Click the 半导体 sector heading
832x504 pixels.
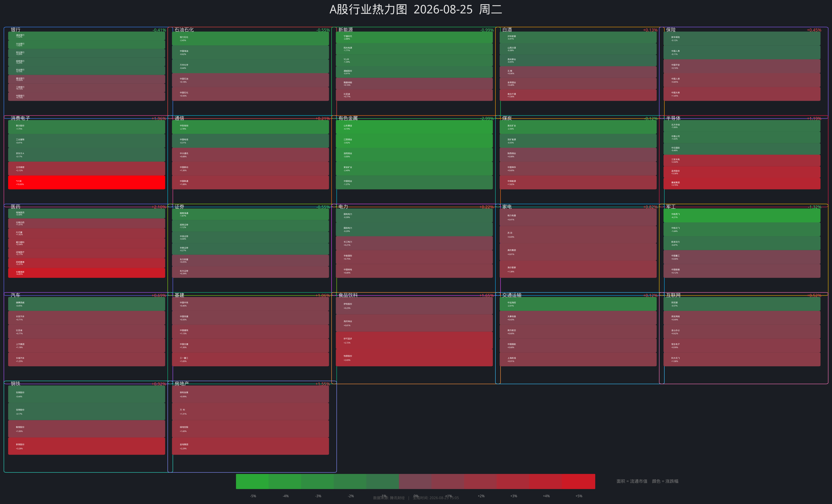click(673, 118)
